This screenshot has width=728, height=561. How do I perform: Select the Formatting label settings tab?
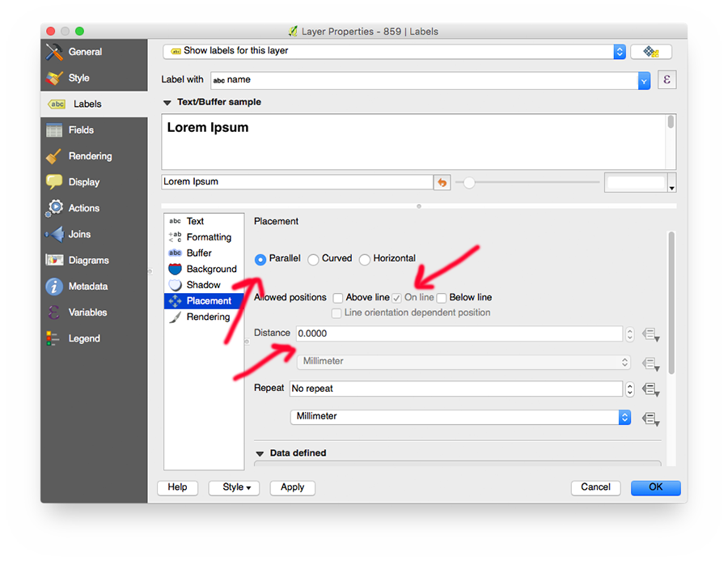coord(204,237)
